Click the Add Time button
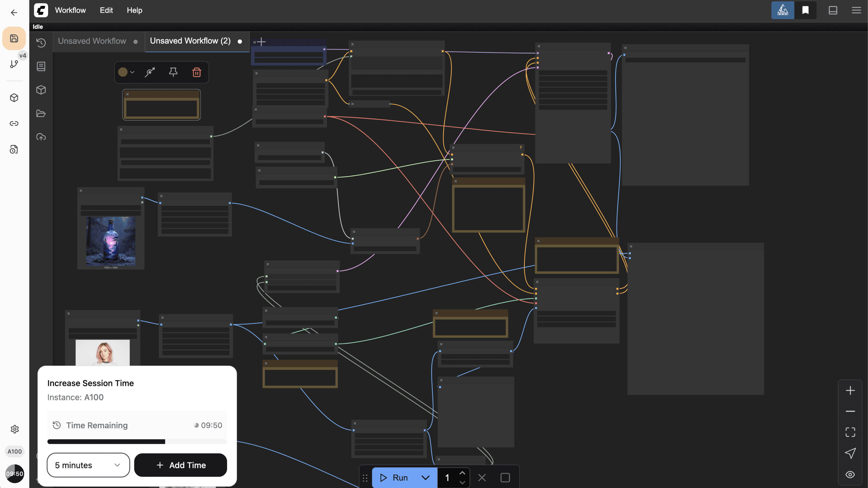 (181, 465)
